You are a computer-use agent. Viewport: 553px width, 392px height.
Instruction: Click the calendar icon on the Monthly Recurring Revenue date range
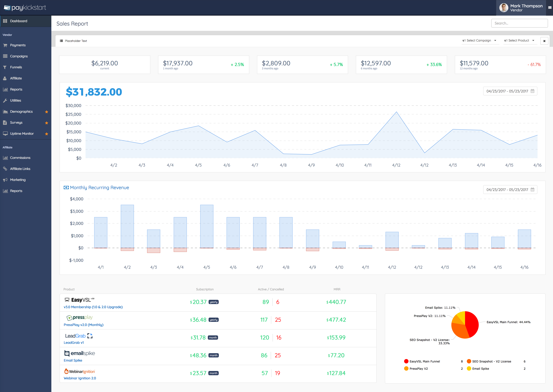pos(532,189)
